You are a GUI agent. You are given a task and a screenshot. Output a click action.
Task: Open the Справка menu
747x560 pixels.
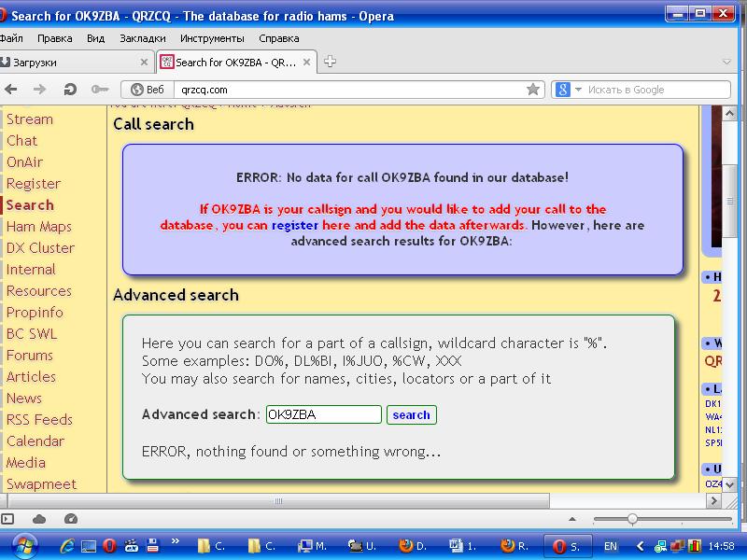(x=278, y=38)
